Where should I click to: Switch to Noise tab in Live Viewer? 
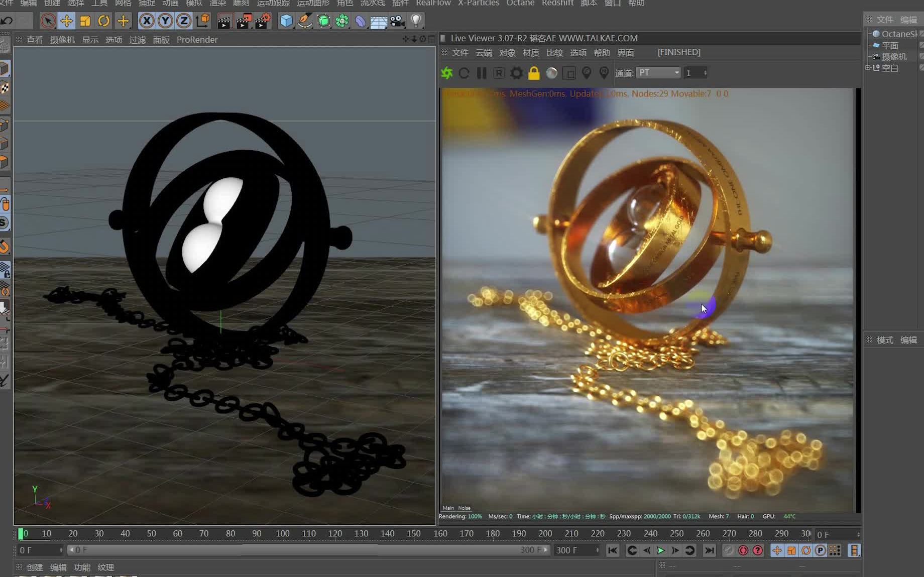(465, 508)
